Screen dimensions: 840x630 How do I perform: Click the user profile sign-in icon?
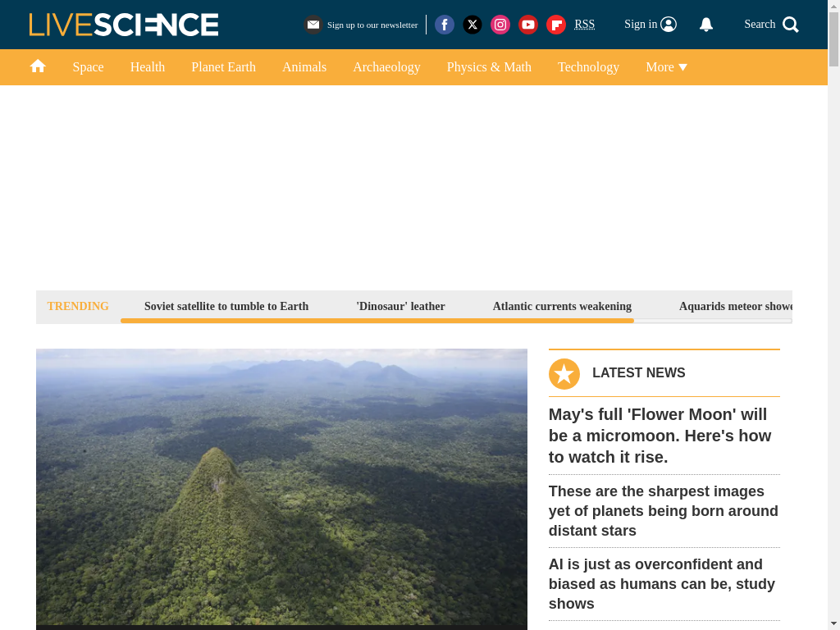(669, 24)
